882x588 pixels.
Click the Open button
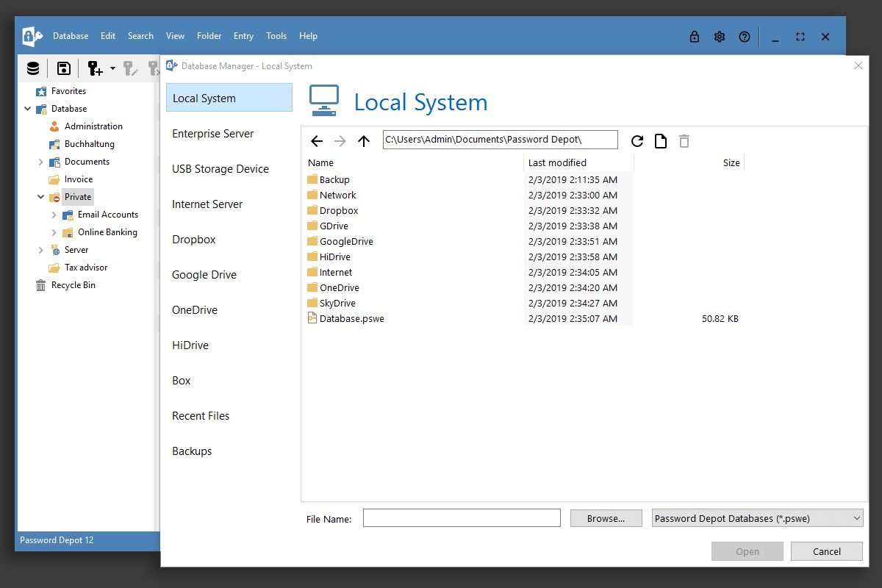coord(747,551)
